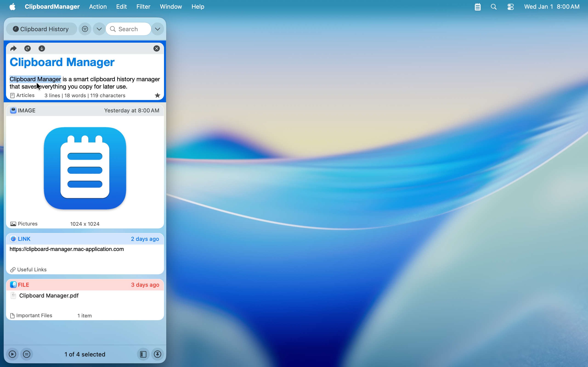Click into the Search field
This screenshot has width=588, height=367.
click(131, 29)
